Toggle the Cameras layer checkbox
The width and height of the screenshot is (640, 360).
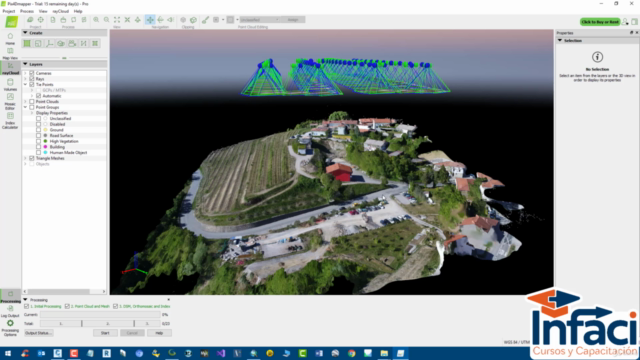32,73
